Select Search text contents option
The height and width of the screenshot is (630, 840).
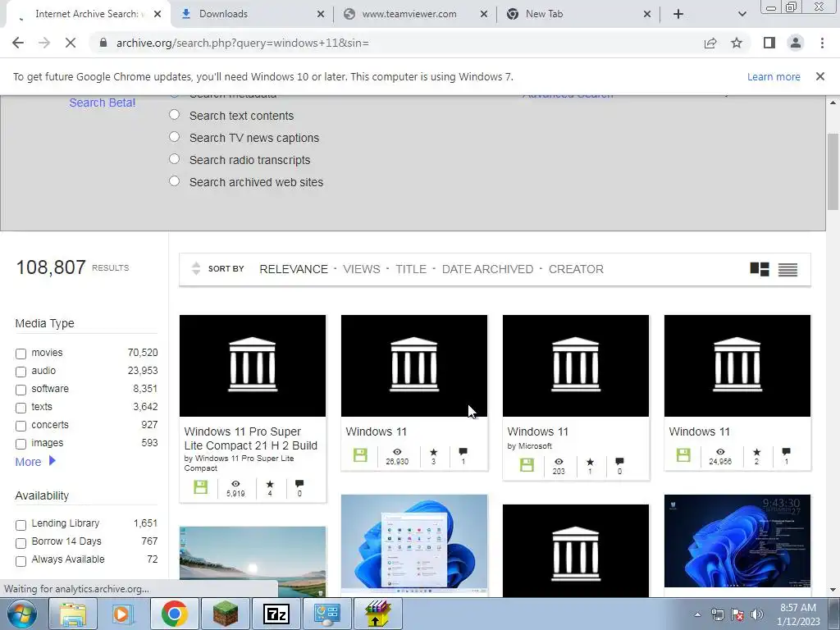tap(174, 115)
